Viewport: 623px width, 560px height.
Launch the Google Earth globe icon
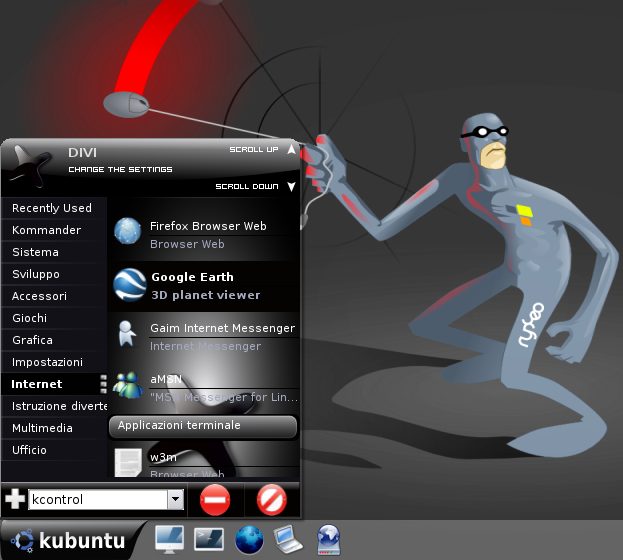click(130, 285)
